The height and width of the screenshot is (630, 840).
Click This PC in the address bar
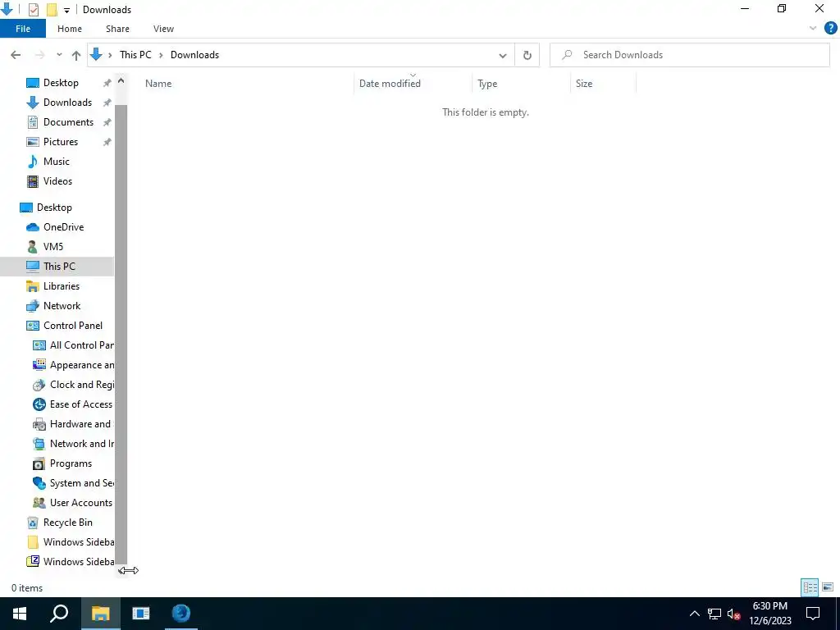tap(135, 55)
